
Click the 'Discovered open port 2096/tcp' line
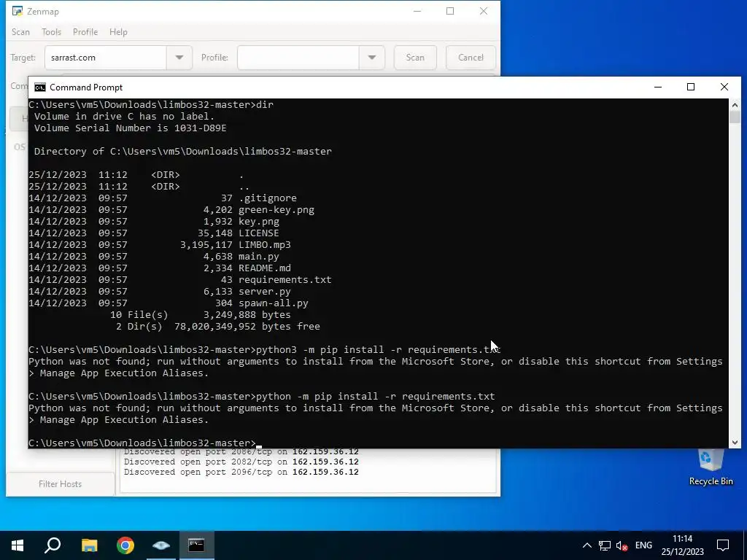click(241, 472)
